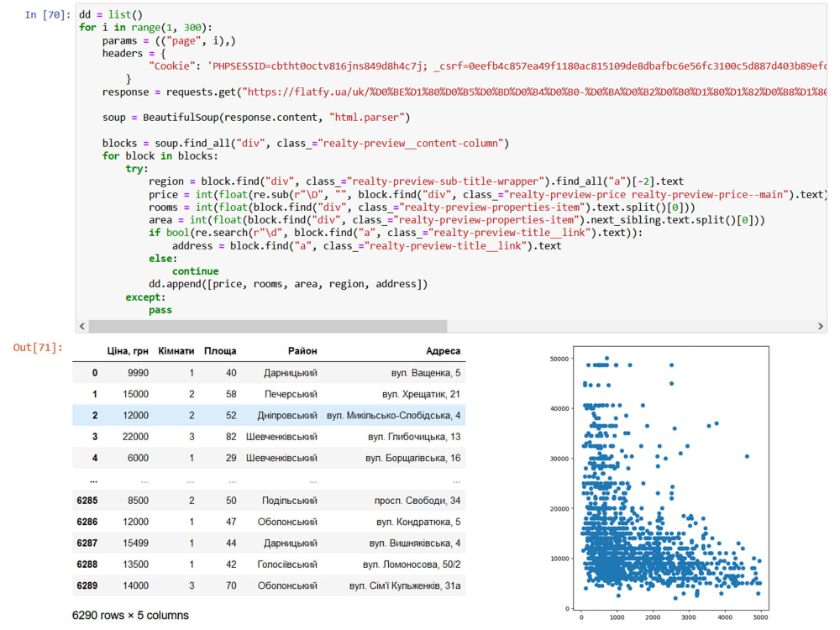The image size is (840, 630).
Task: Click price cell 9990 in row 0
Action: pyautogui.click(x=139, y=373)
